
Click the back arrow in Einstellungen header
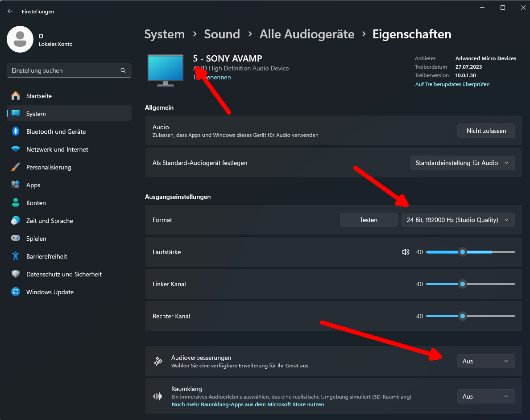[x=10, y=11]
